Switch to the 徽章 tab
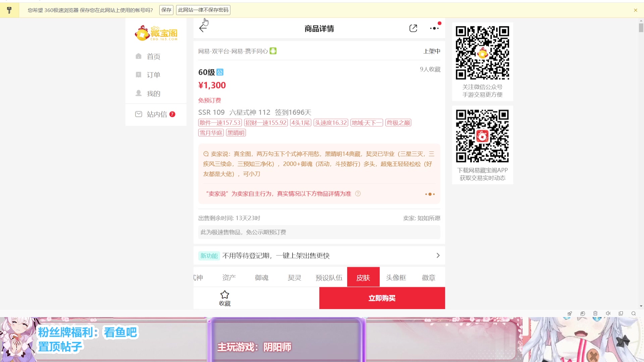Viewport: 644px width, 362px height. click(429, 278)
